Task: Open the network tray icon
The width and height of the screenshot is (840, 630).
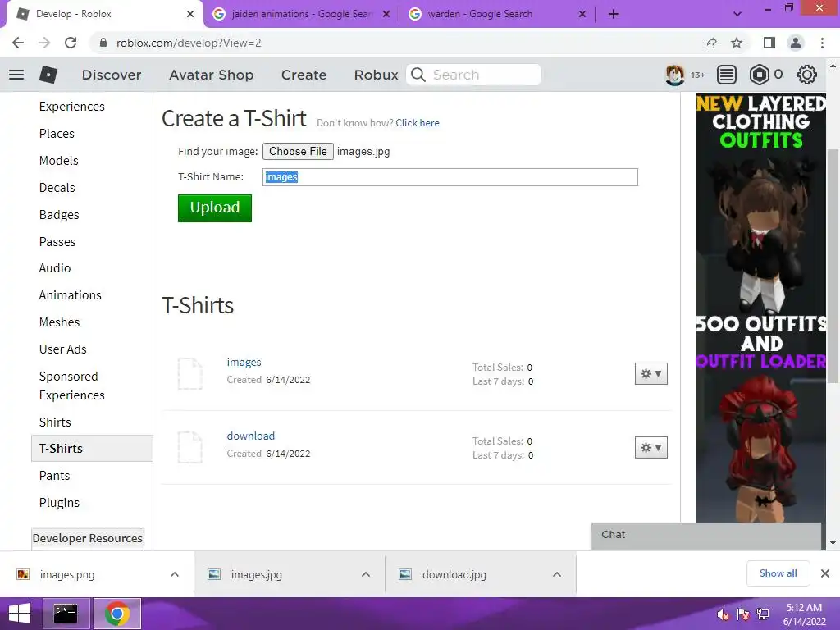Action: (763, 614)
